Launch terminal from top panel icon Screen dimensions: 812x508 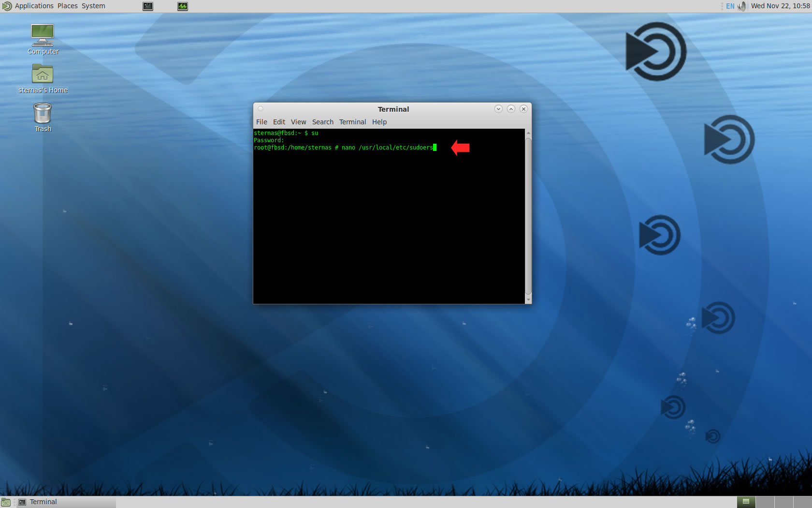(x=148, y=6)
